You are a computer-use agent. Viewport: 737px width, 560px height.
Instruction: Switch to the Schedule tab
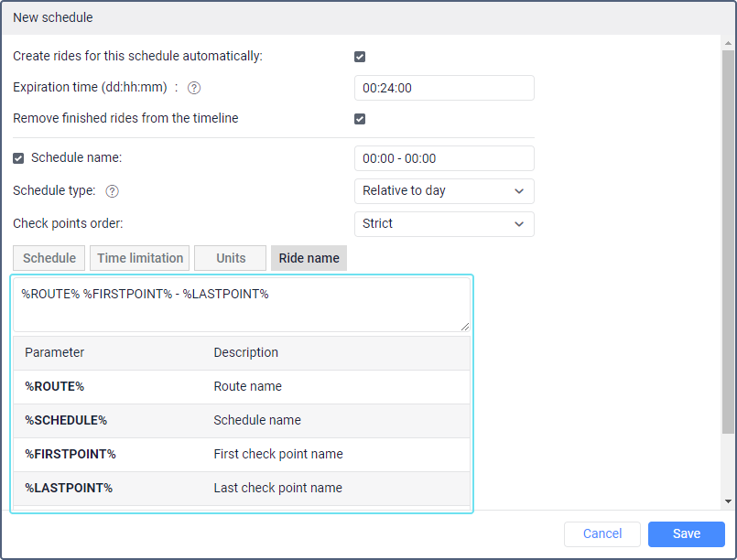(x=49, y=258)
